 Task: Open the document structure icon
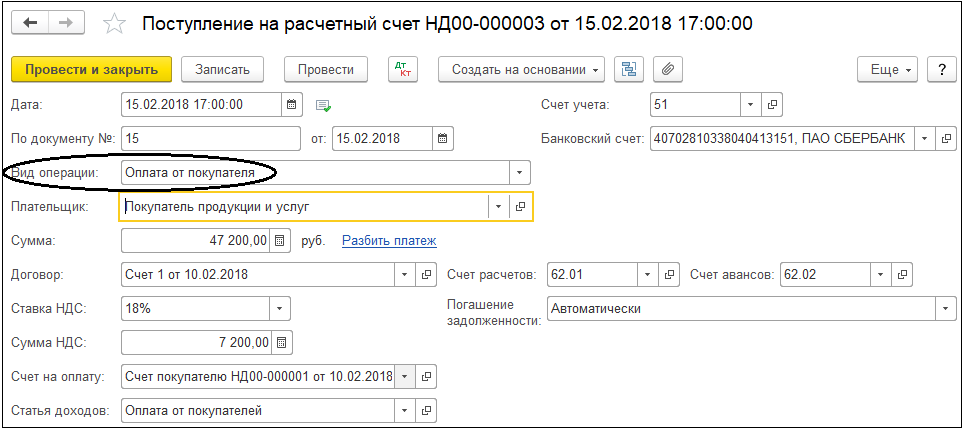coord(630,69)
